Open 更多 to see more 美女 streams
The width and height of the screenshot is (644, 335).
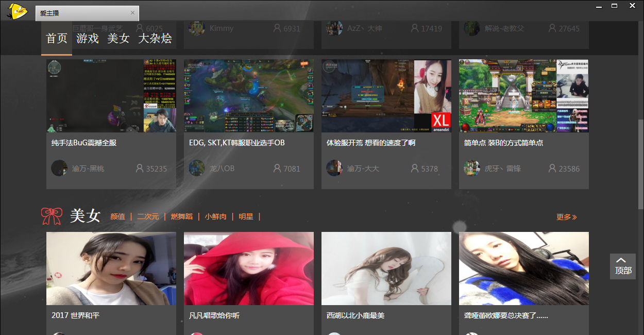pyautogui.click(x=566, y=217)
